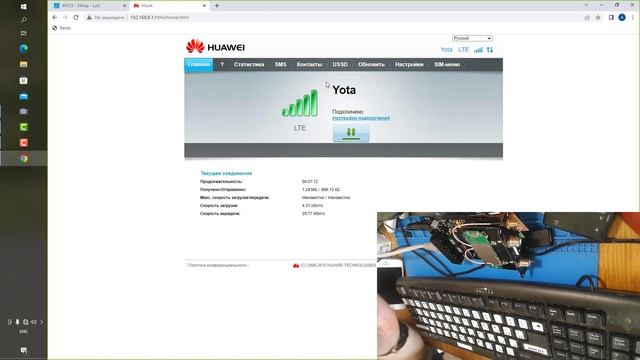Open the Настройки menu

coord(409,64)
